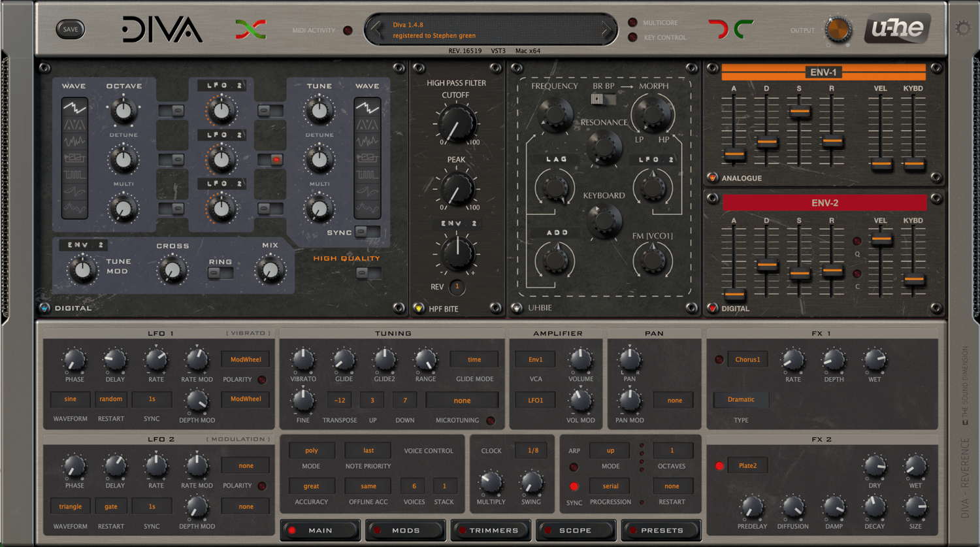
Task: Click the u-he logo
Action: (898, 29)
